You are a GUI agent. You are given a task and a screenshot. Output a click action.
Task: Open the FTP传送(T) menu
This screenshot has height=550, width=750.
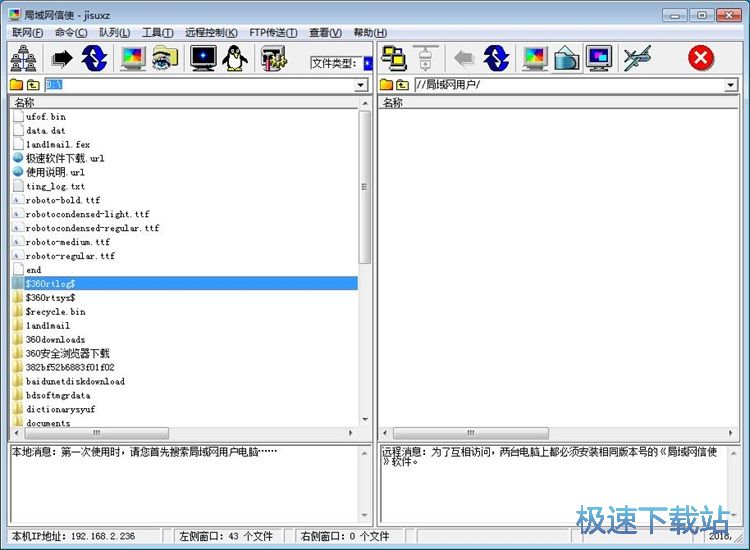tap(273, 33)
